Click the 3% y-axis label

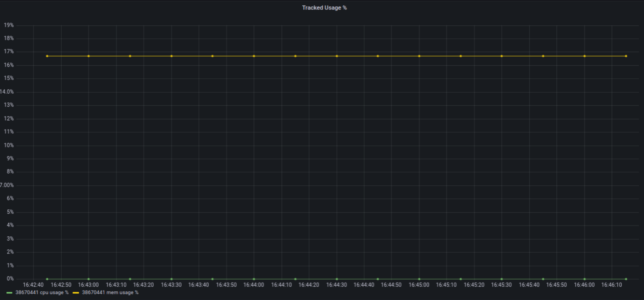10,238
